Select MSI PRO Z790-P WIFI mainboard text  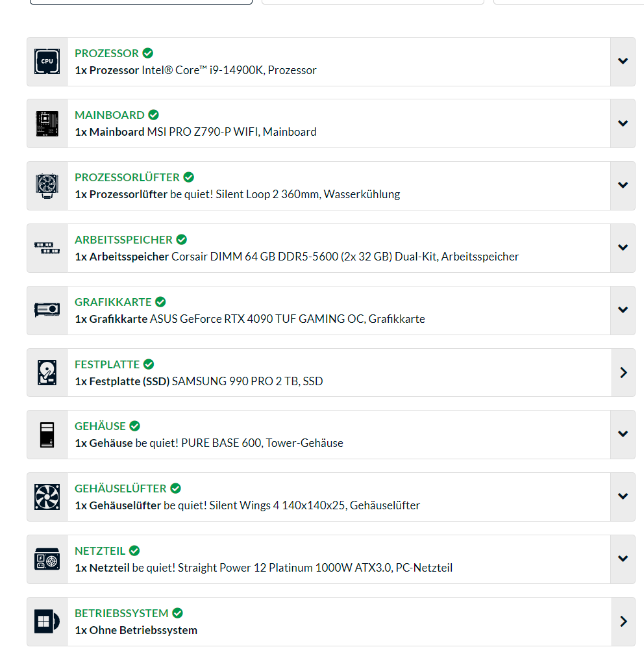[x=232, y=132]
